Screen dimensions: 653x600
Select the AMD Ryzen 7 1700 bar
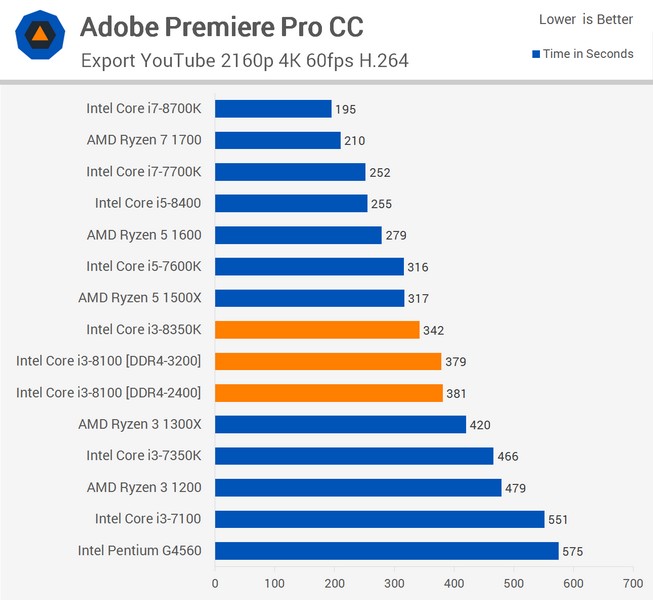277,141
